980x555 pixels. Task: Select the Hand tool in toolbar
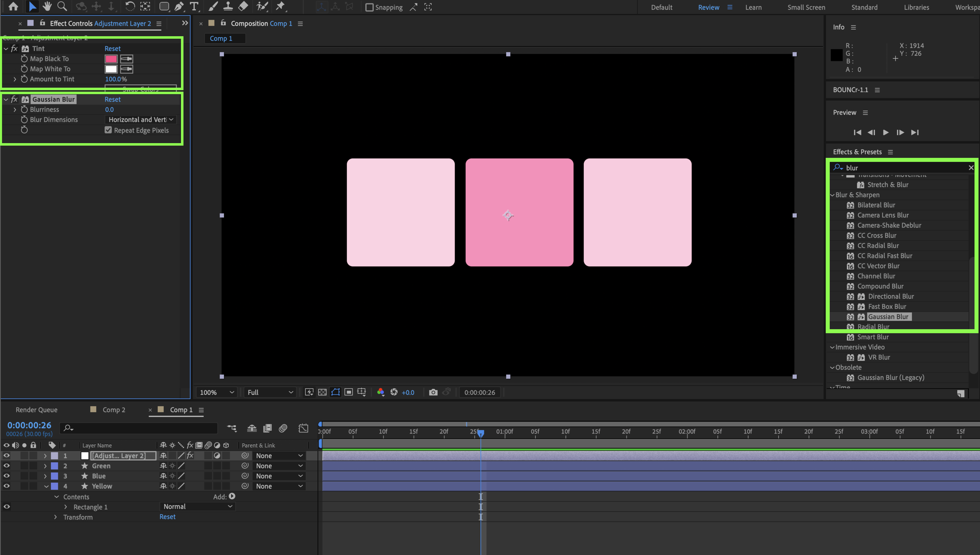coord(47,6)
